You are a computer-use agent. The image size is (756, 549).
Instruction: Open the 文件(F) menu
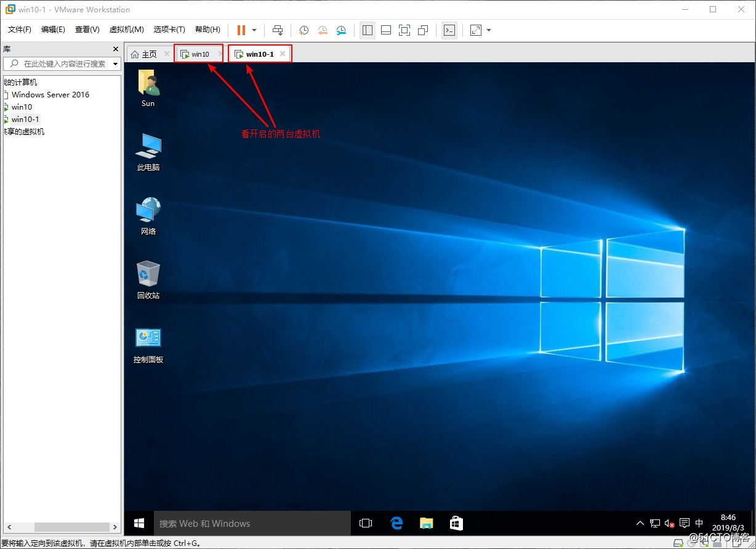click(x=20, y=30)
